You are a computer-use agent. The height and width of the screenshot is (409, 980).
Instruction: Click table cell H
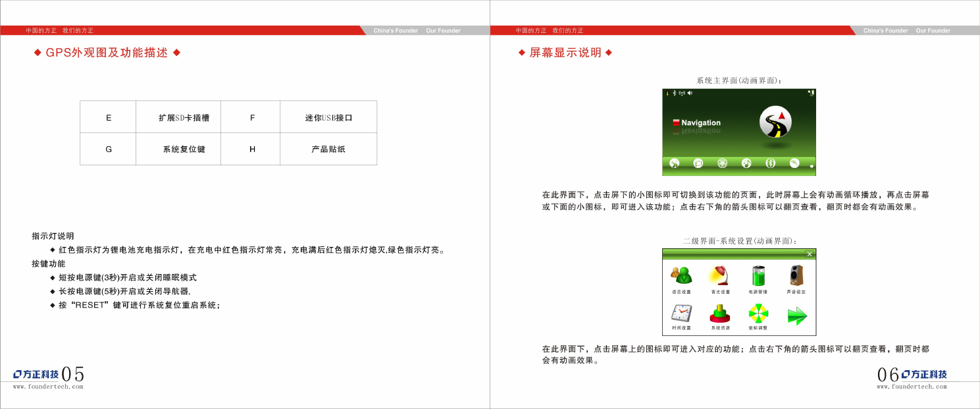pyautogui.click(x=250, y=150)
